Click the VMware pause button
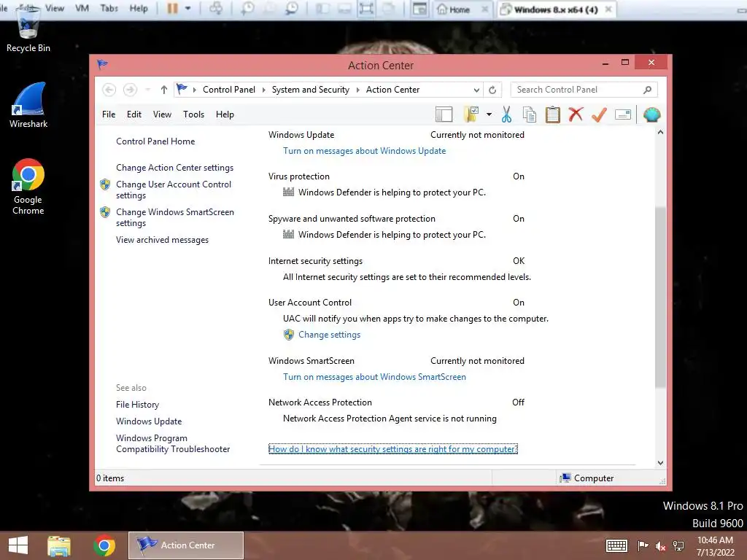747x560 pixels. point(172,8)
